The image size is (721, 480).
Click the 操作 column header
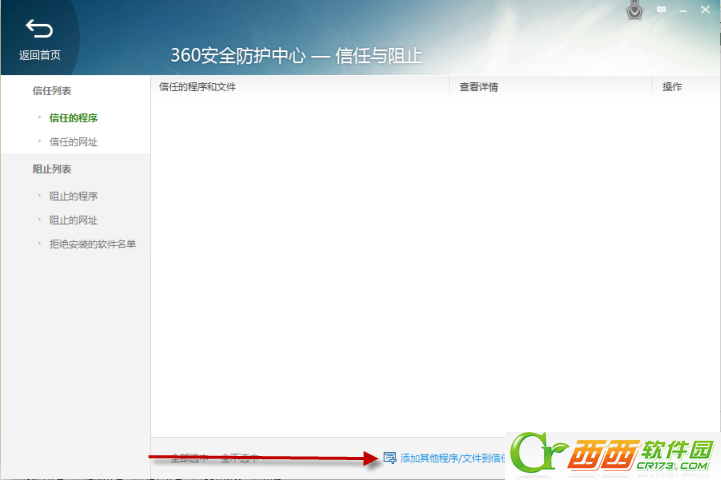(x=672, y=87)
